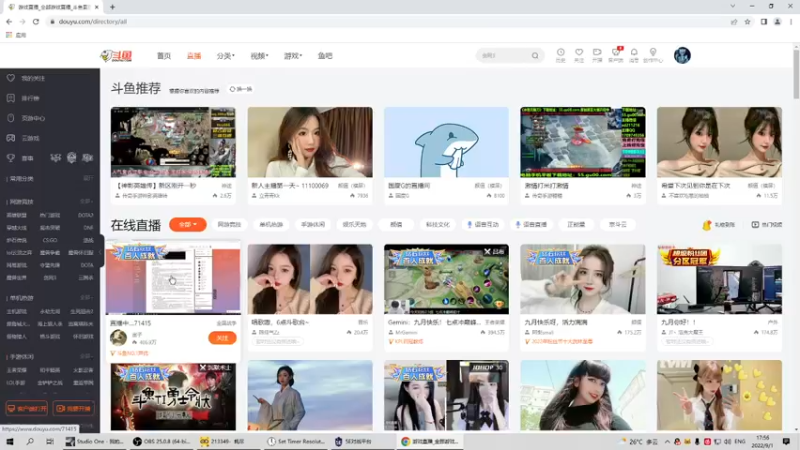Open the trophy events icon in sidebar
800x450 pixels.
[11, 158]
